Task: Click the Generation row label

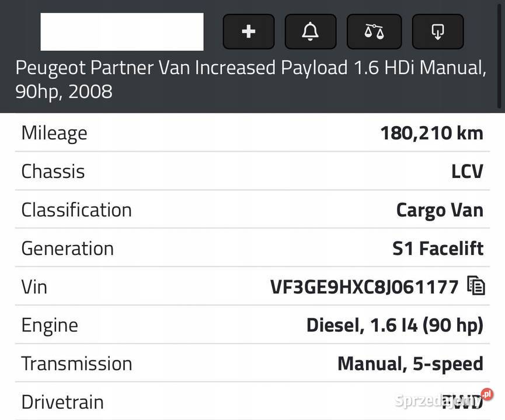Action: click(68, 249)
